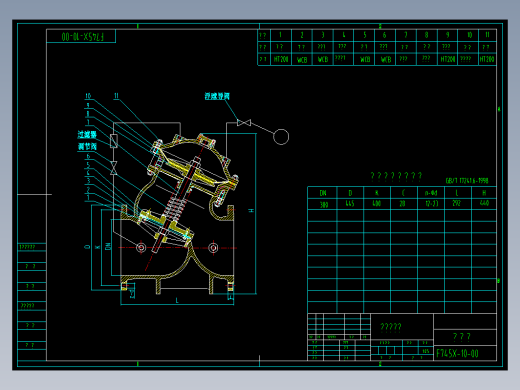The image size is (520, 390).
Task: Select the L dimension label below valve
Action: click(x=177, y=301)
